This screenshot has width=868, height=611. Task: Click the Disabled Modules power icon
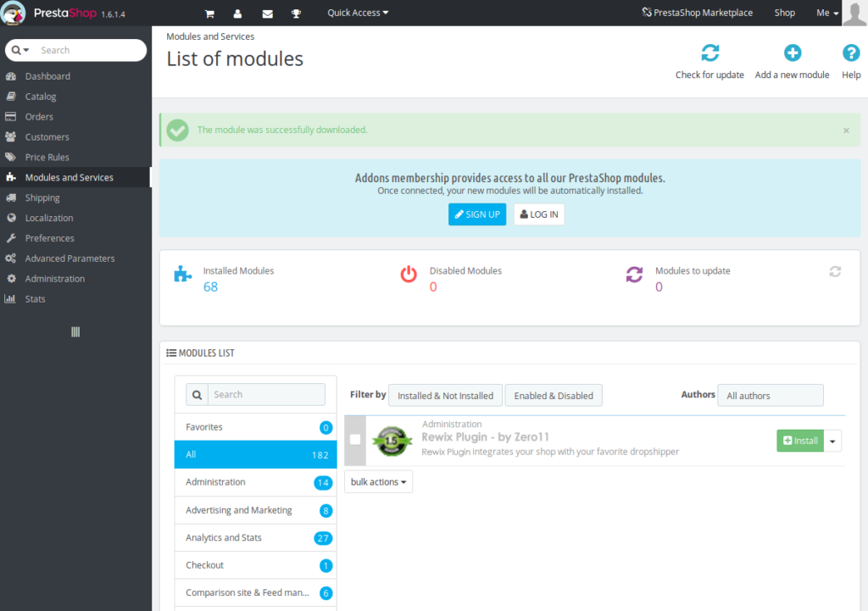click(x=409, y=274)
